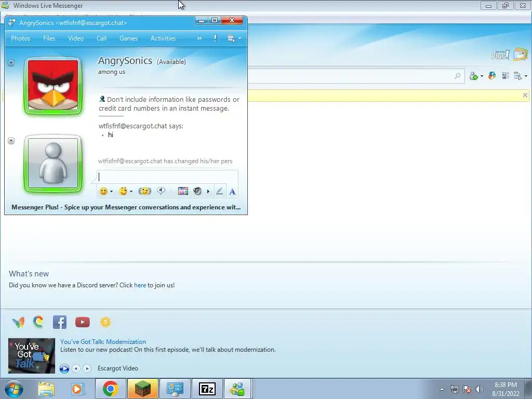Click the search magnifier in main window
Viewport: 532px width, 399px height.
[457, 76]
